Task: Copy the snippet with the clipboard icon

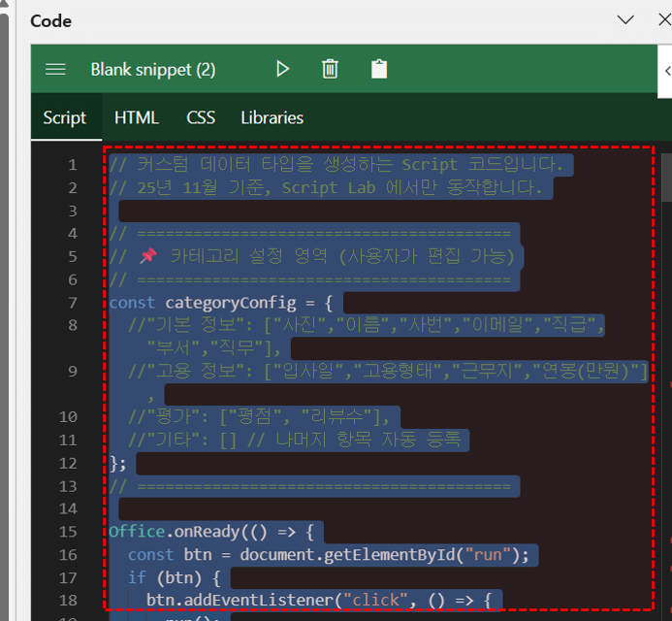Action: [379, 70]
